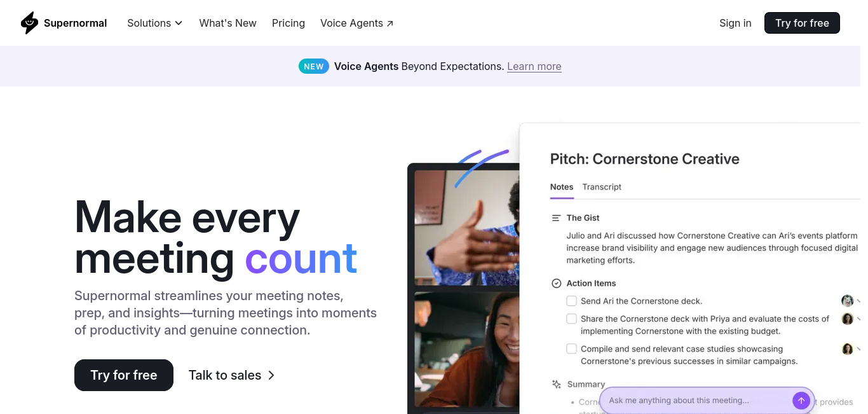Open Voice Agents external link arrow

click(x=390, y=24)
